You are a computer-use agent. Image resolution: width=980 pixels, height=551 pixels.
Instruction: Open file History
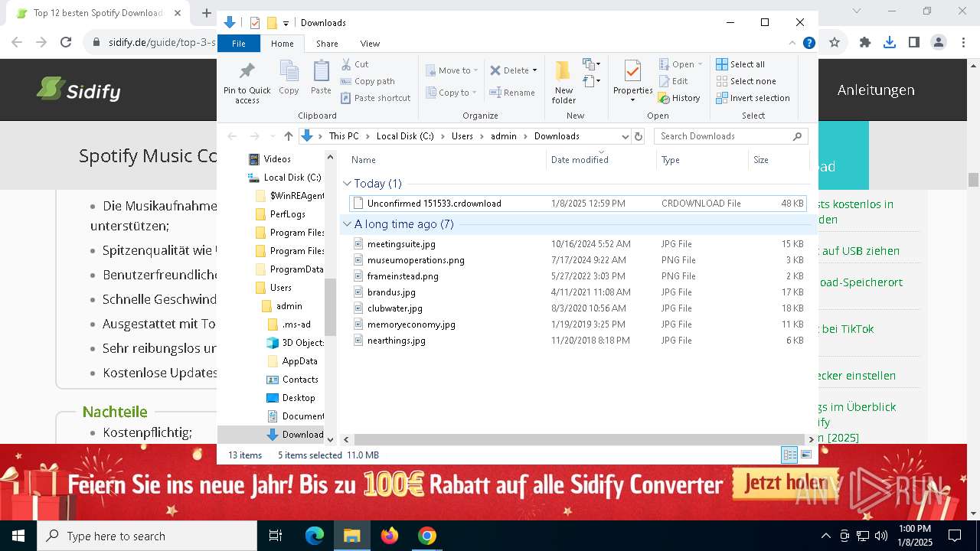(679, 98)
